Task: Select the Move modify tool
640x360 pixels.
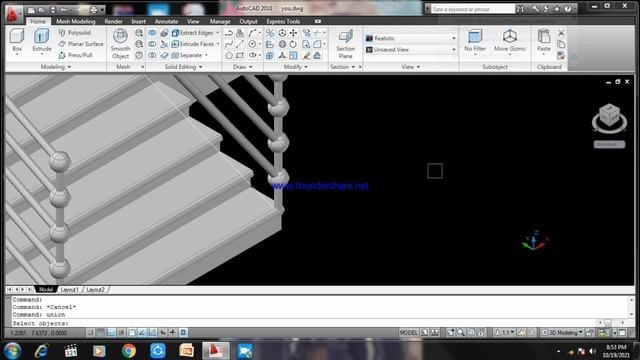Action: point(293,33)
